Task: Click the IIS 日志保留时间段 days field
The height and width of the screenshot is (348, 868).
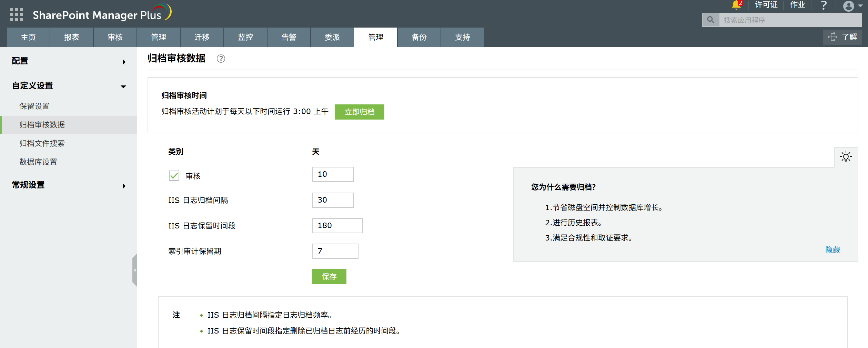Action: [x=337, y=226]
